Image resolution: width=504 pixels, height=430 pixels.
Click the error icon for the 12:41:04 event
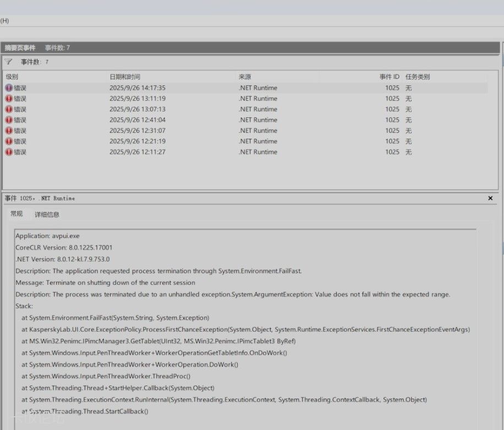(x=9, y=120)
